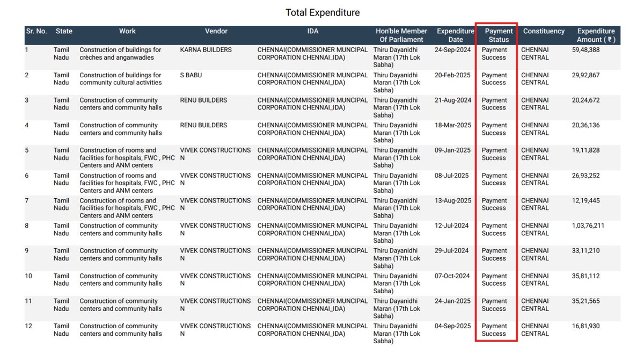This screenshot has height=362, width=644.
Task: Select 'RENU BUILDERS' in row 4
Action: [x=203, y=125]
